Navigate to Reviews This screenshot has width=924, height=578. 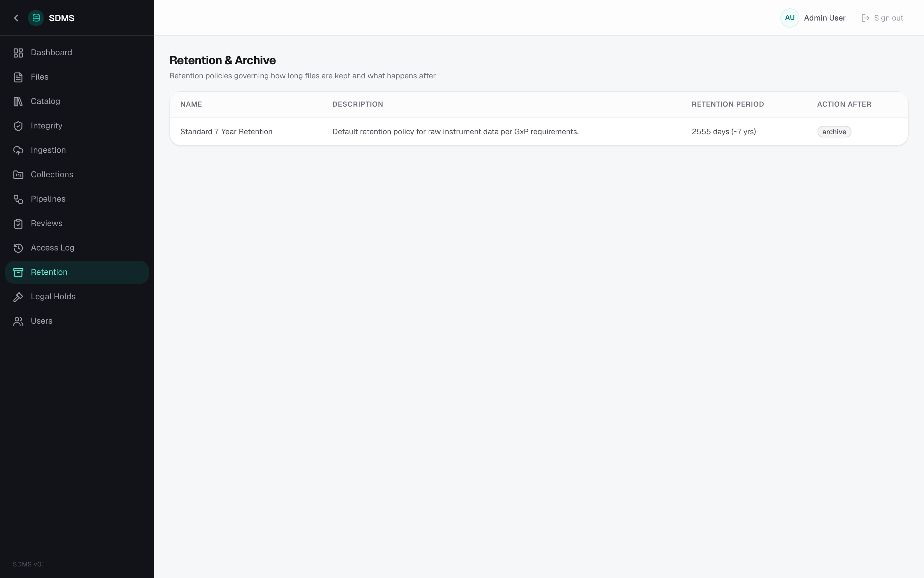pyautogui.click(x=77, y=223)
